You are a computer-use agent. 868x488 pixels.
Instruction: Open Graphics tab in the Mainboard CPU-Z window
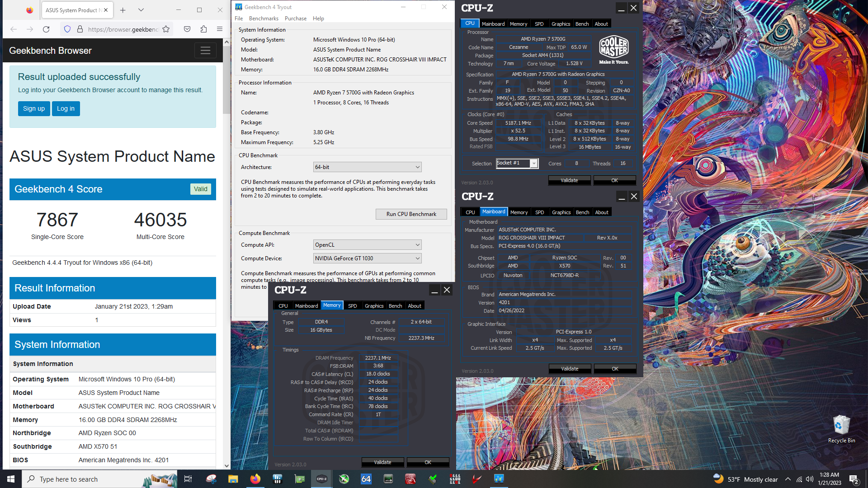561,212
